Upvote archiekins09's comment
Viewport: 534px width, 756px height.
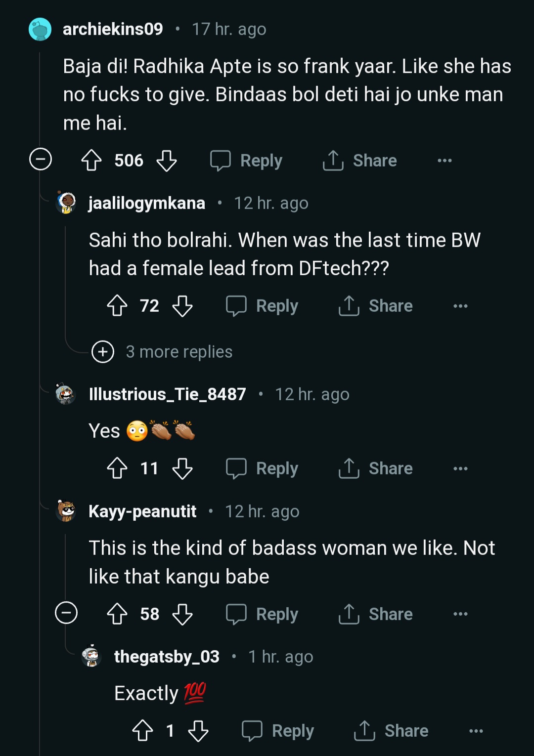click(91, 161)
